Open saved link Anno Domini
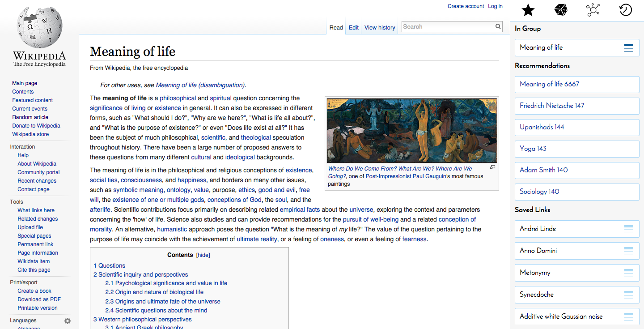This screenshot has width=644, height=329. pos(577,251)
